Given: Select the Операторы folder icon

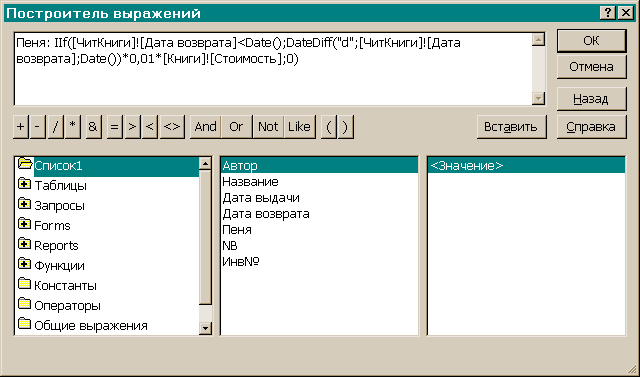Looking at the screenshot, I should [24, 304].
